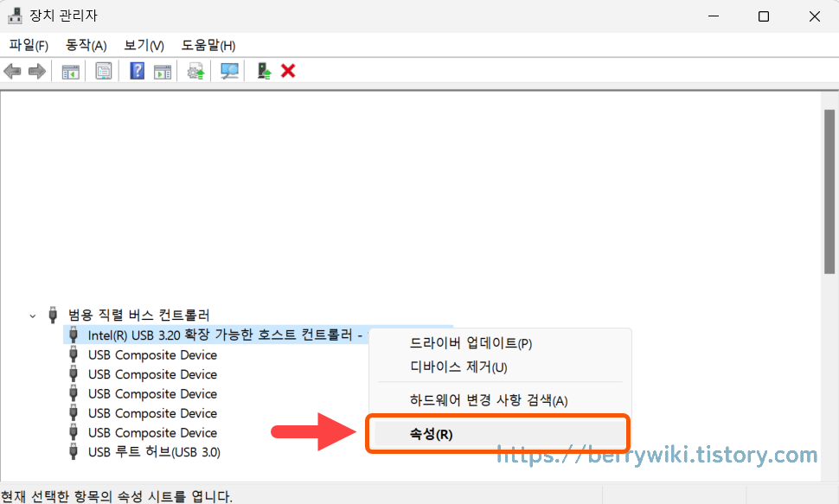Collapse the 범용 직렬 버스 컨트롤러 node
The width and height of the screenshot is (839, 504).
[32, 316]
